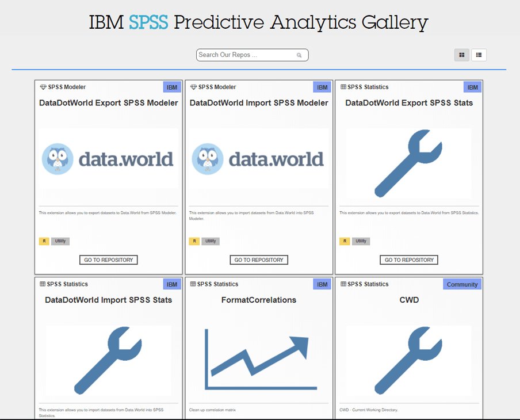Click the wrench image on the CWD card
This screenshot has width=520, height=420.
408,360
